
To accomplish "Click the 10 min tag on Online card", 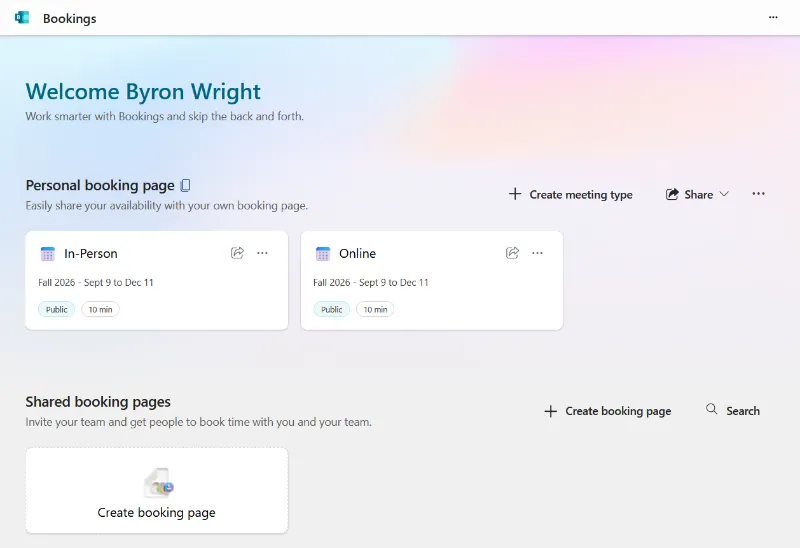I will point(375,309).
